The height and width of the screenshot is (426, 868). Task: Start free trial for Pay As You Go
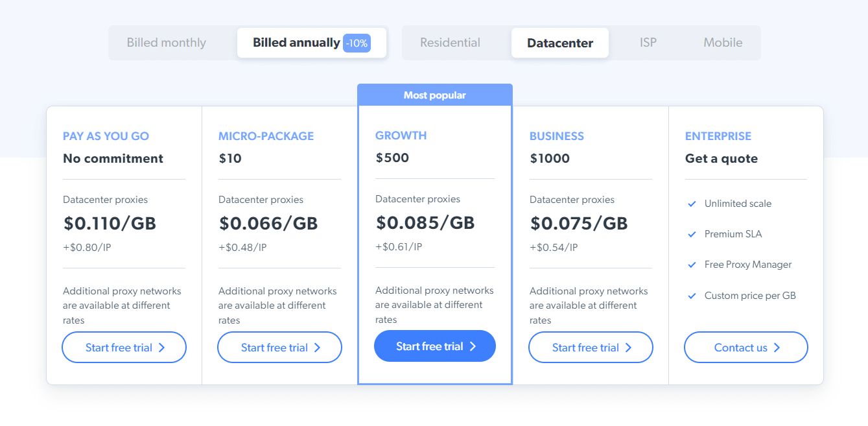pos(124,348)
